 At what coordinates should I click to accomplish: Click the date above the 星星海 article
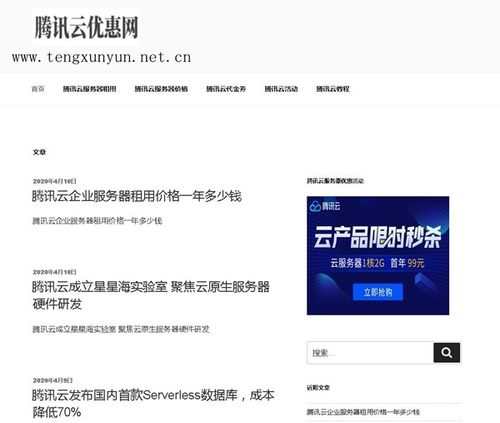(x=55, y=272)
